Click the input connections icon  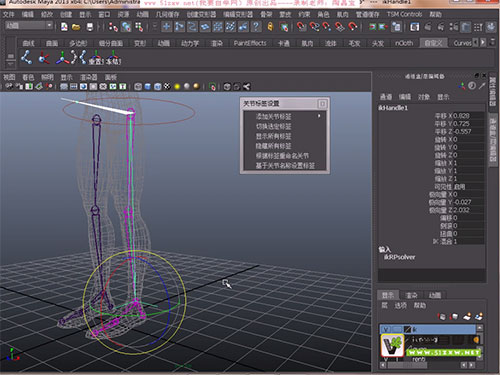(x=372, y=27)
